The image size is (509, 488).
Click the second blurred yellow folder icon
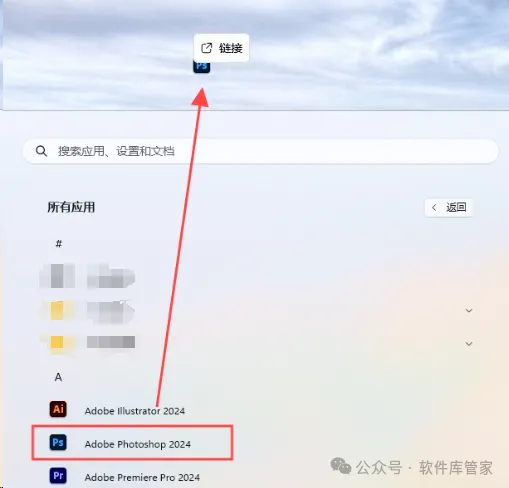[x=57, y=343]
